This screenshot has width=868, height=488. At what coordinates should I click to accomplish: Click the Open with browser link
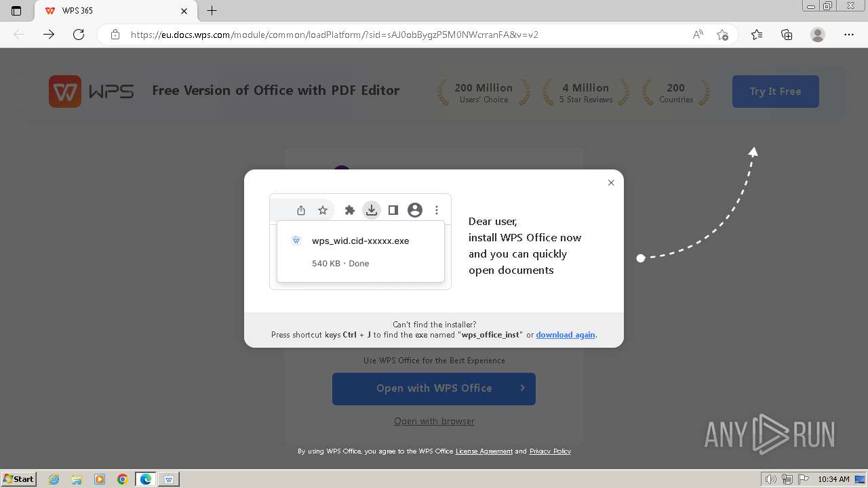click(x=434, y=421)
